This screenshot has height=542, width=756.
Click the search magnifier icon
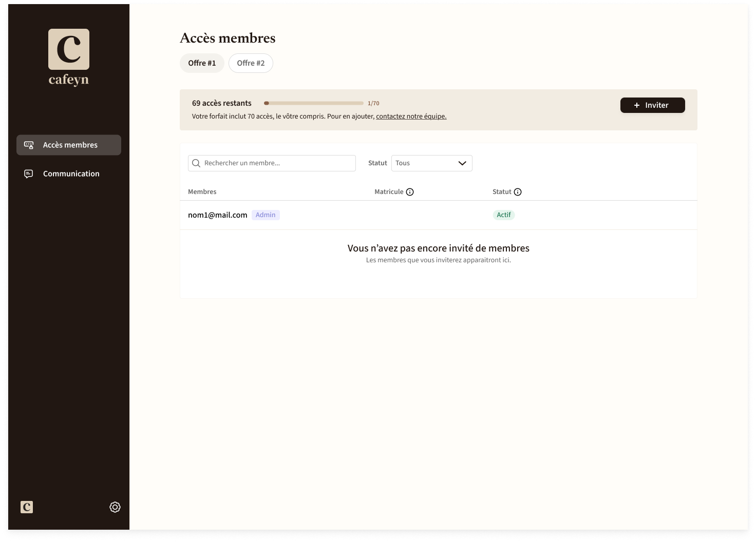pyautogui.click(x=196, y=163)
